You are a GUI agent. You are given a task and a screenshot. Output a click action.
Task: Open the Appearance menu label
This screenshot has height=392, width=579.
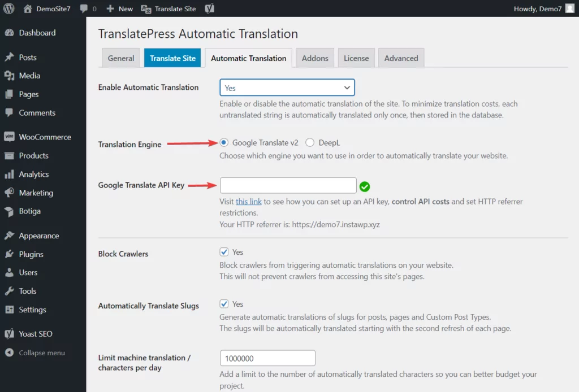tap(39, 236)
